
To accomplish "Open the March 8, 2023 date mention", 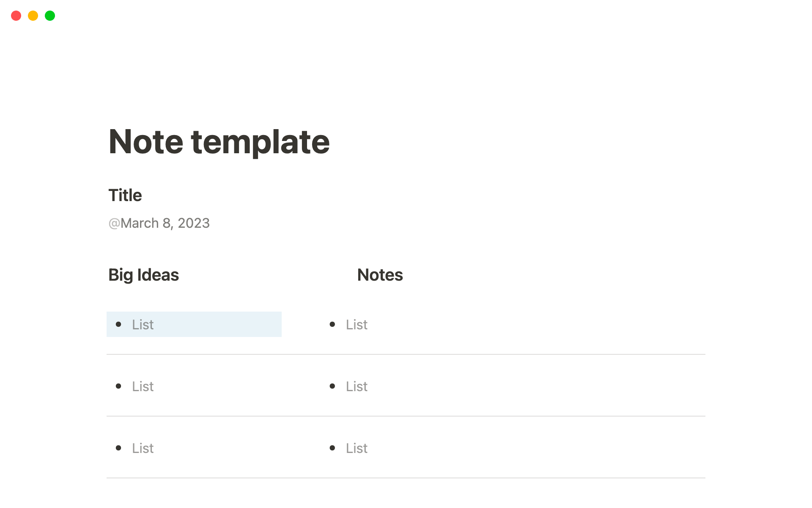I will click(159, 223).
